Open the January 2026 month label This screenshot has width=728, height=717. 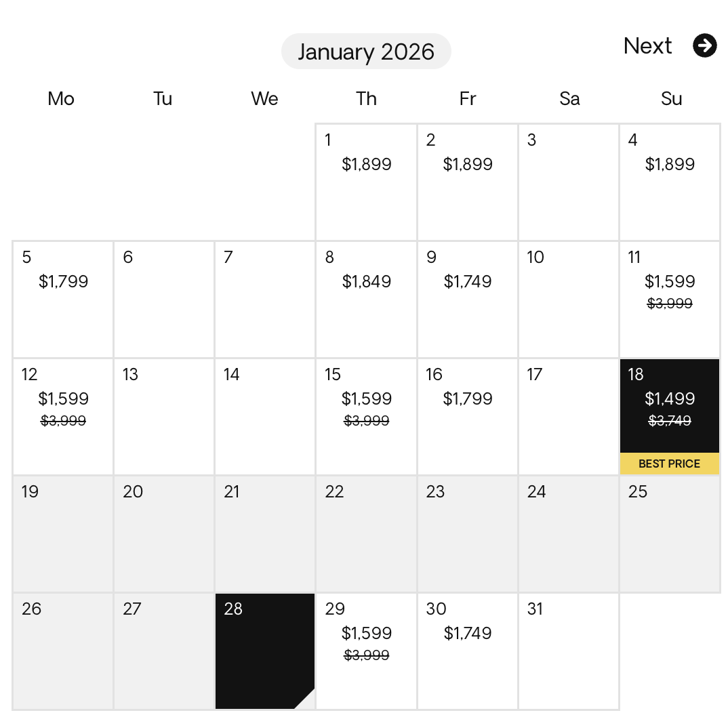(366, 51)
